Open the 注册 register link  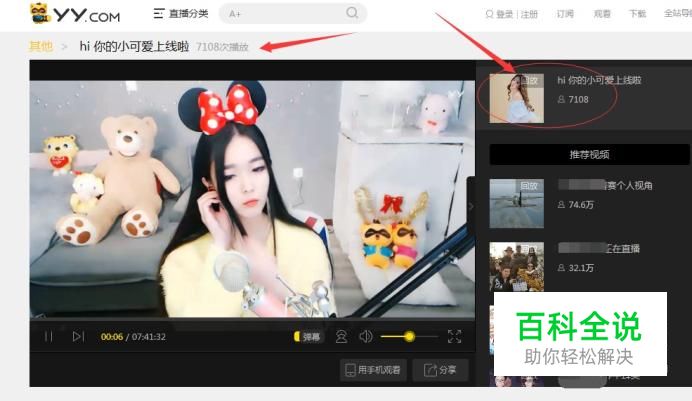pyautogui.click(x=529, y=14)
